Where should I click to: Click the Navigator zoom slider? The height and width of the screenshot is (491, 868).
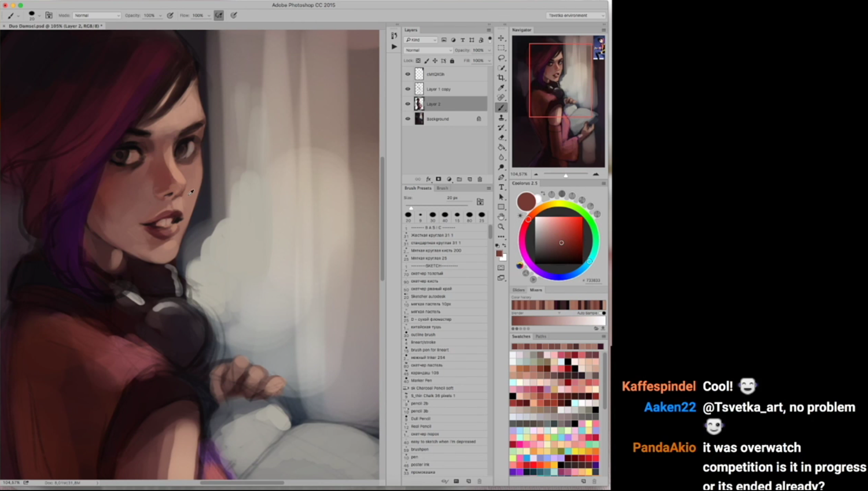click(x=565, y=174)
